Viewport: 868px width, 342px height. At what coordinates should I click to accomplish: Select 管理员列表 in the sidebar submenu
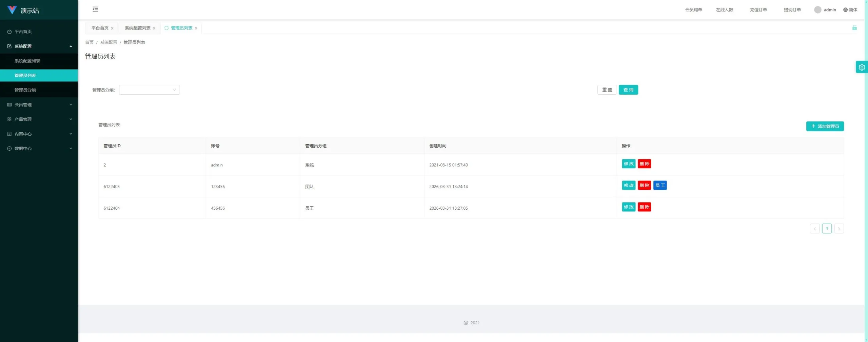(39, 75)
